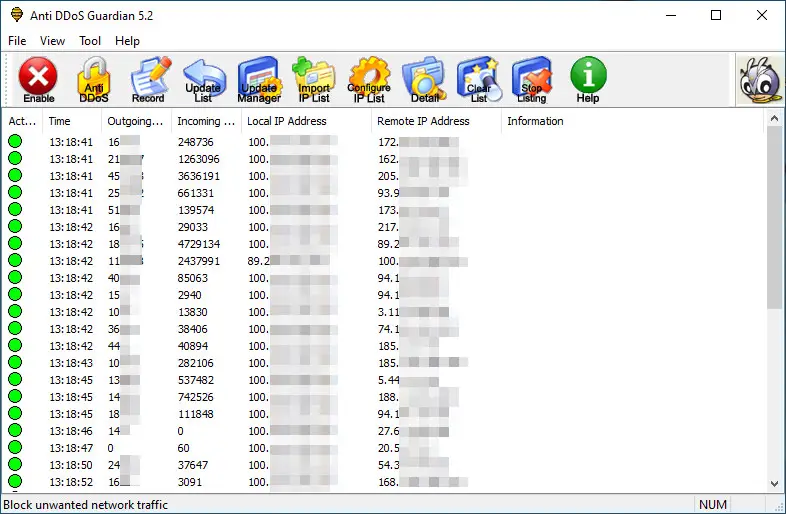The width and height of the screenshot is (786, 514).
Task: Select the 13:18:47 time cell
Action: pyautogui.click(x=71, y=448)
